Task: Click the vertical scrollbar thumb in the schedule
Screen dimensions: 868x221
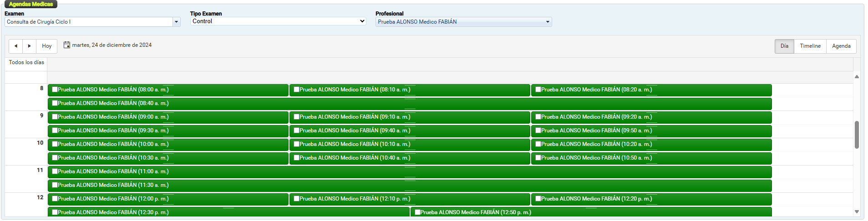Action: (857, 135)
